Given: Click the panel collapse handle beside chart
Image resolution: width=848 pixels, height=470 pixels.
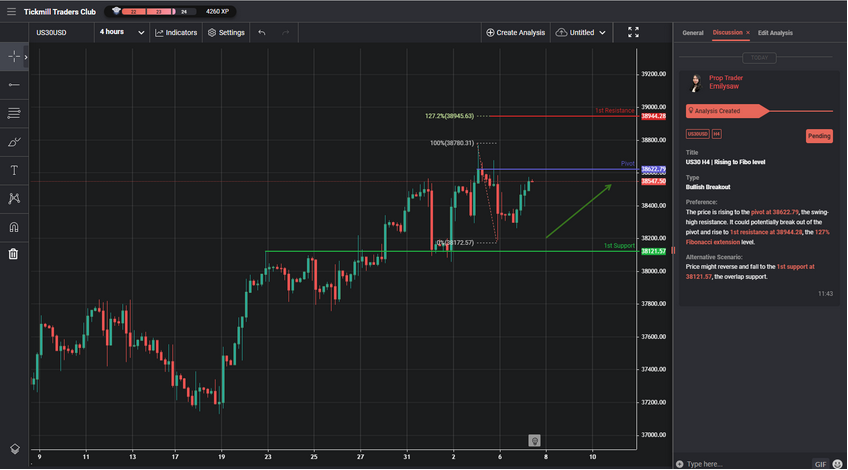Looking at the screenshot, I should [x=673, y=250].
